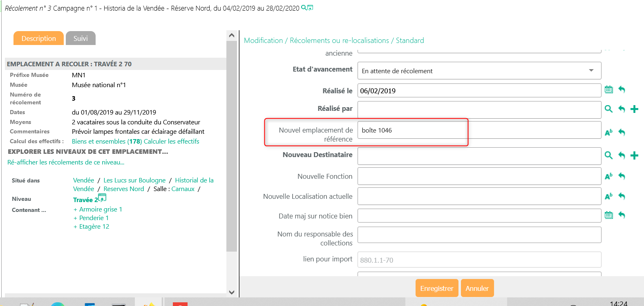Open calendar picker for Réalisé le
Image resolution: width=644 pixels, height=306 pixels.
[608, 90]
